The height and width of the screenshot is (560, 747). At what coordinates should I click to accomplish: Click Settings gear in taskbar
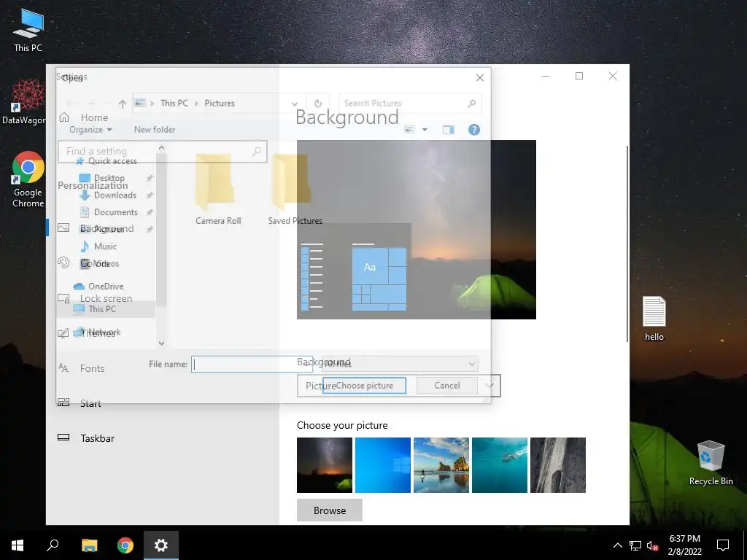[x=161, y=545]
